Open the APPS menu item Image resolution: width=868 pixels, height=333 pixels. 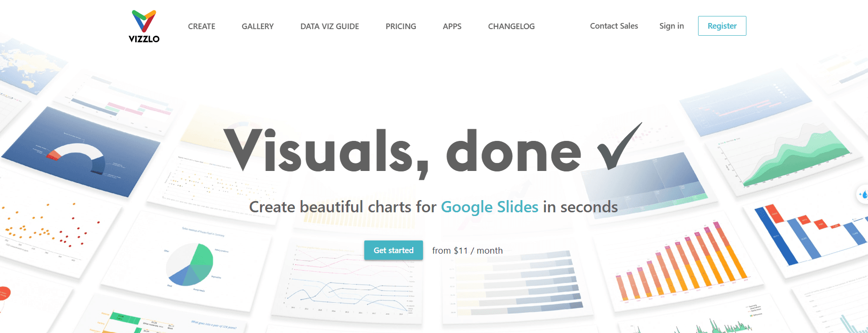pos(452,26)
